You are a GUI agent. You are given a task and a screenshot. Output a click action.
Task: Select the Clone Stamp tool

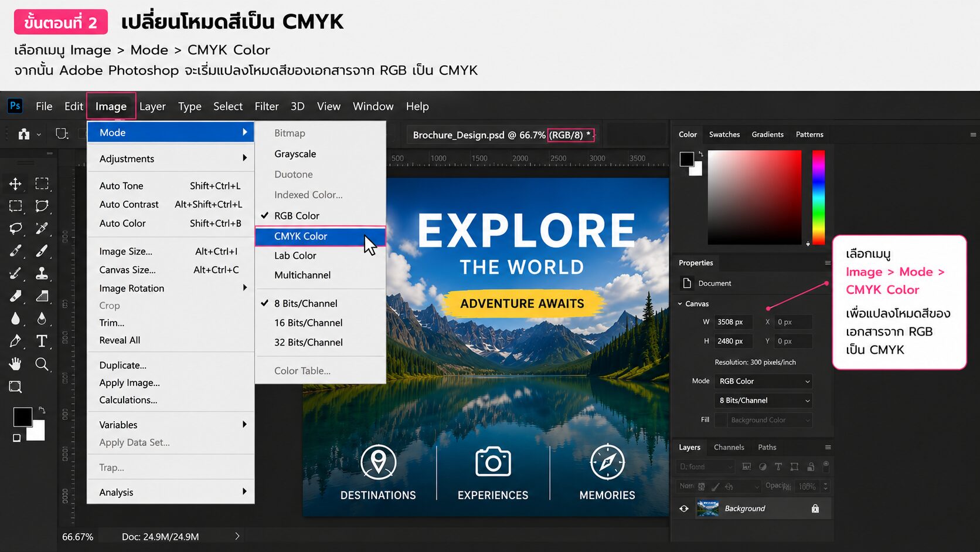pos(42,273)
